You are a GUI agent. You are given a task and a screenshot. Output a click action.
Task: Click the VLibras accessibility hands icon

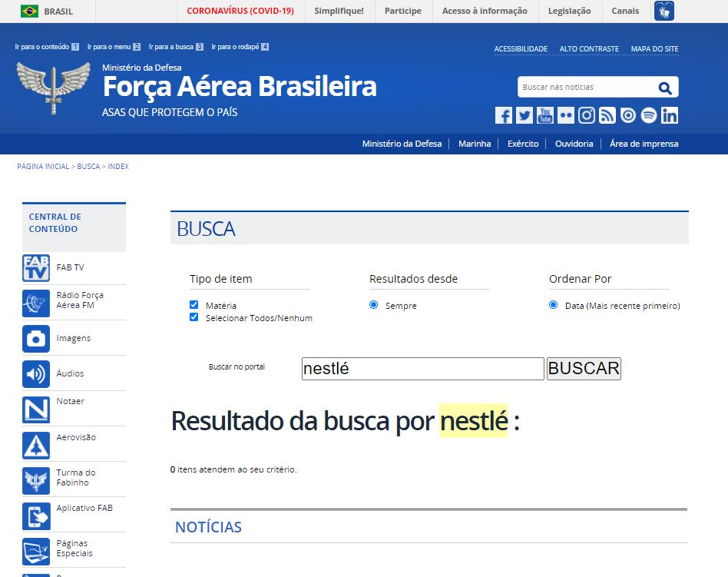pos(664,11)
